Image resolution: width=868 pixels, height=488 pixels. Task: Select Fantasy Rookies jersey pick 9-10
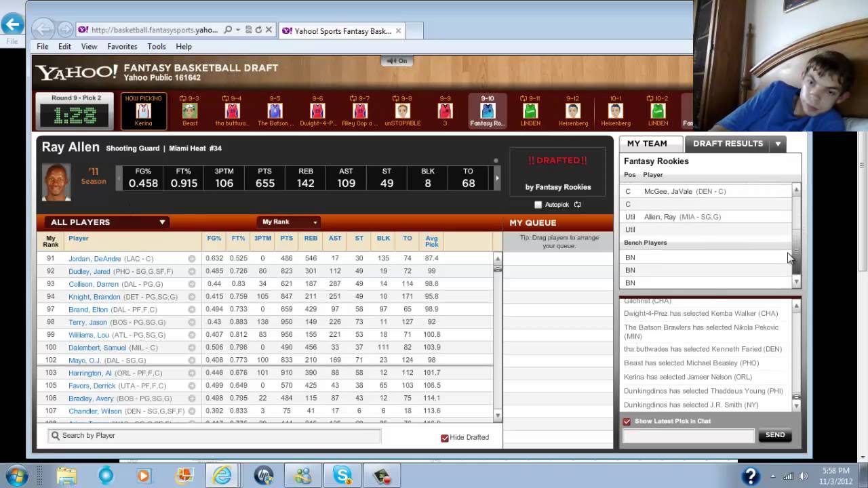[488, 110]
